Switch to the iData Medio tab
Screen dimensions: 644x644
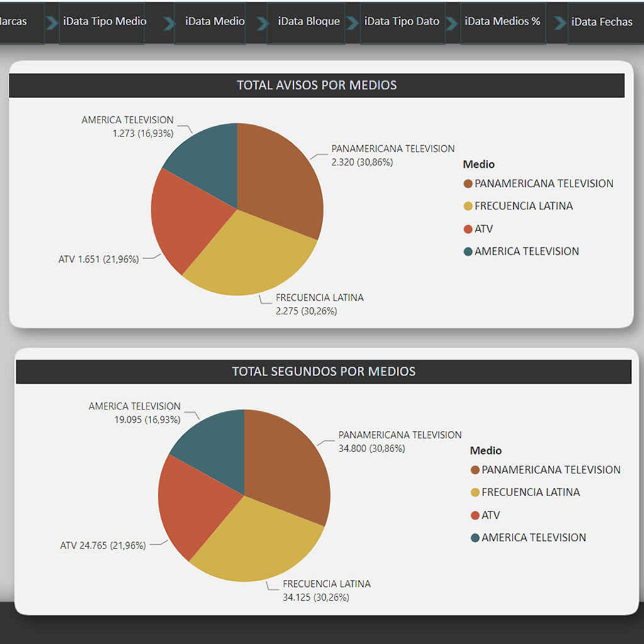pyautogui.click(x=210, y=22)
